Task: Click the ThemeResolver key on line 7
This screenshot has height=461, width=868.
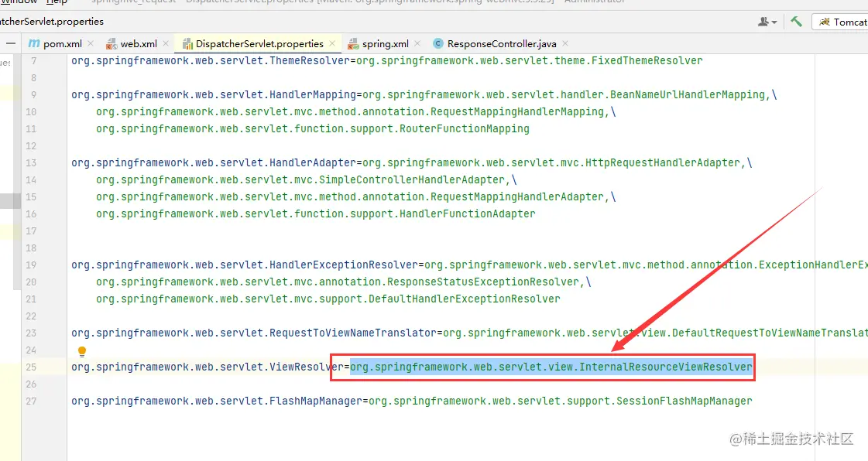Action: (310, 61)
